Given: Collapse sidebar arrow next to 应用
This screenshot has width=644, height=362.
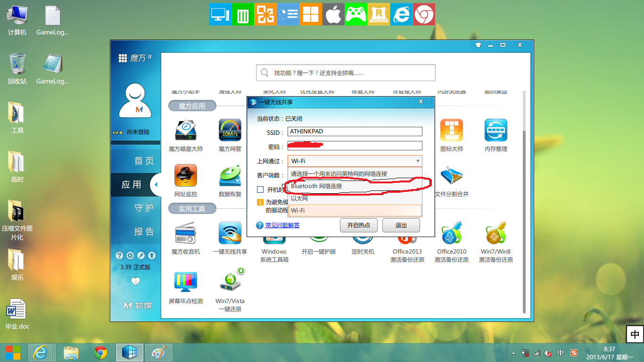Looking at the screenshot, I should [x=155, y=185].
